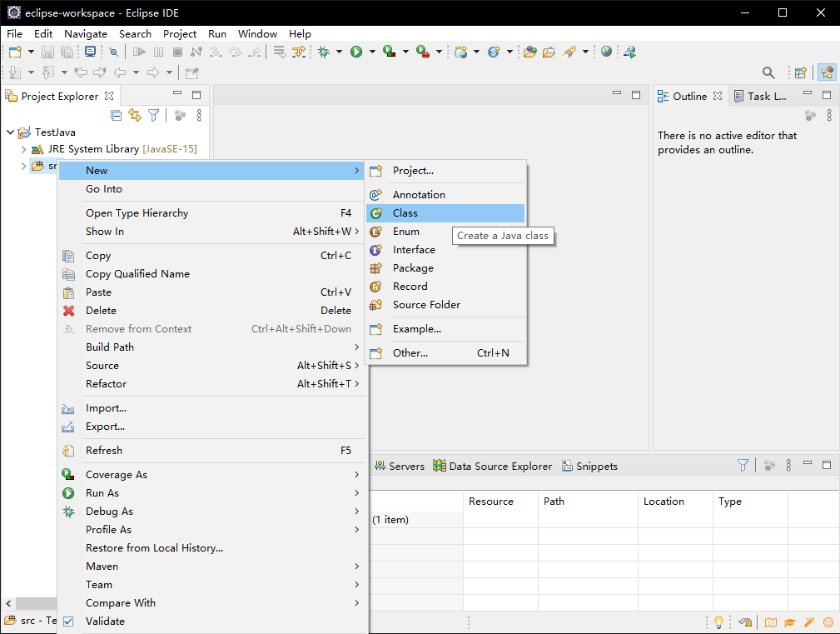Open the Coverage button dropdown arrow
Image resolution: width=840 pixels, height=634 pixels.
click(405, 52)
